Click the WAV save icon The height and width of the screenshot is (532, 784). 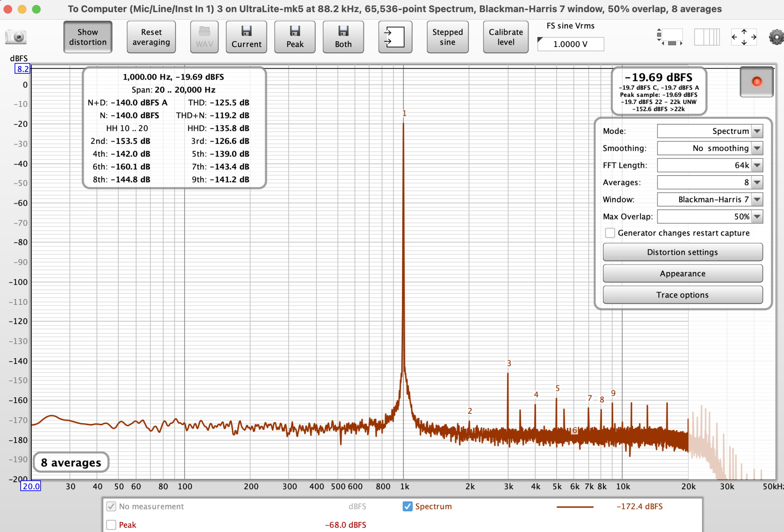(x=204, y=37)
